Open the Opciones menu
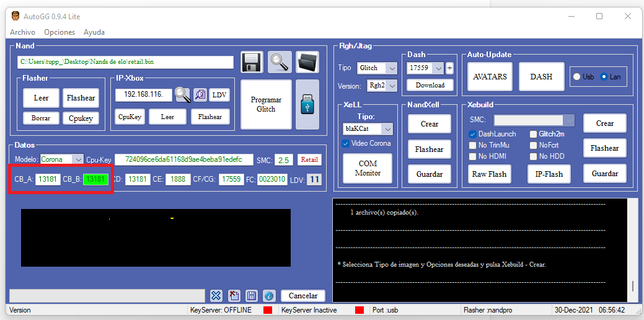This screenshot has height=320, width=644. pyautogui.click(x=60, y=32)
